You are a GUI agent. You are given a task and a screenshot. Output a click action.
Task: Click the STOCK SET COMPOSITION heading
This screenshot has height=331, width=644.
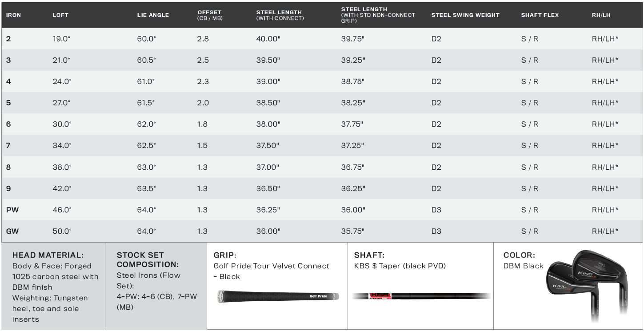(148, 260)
